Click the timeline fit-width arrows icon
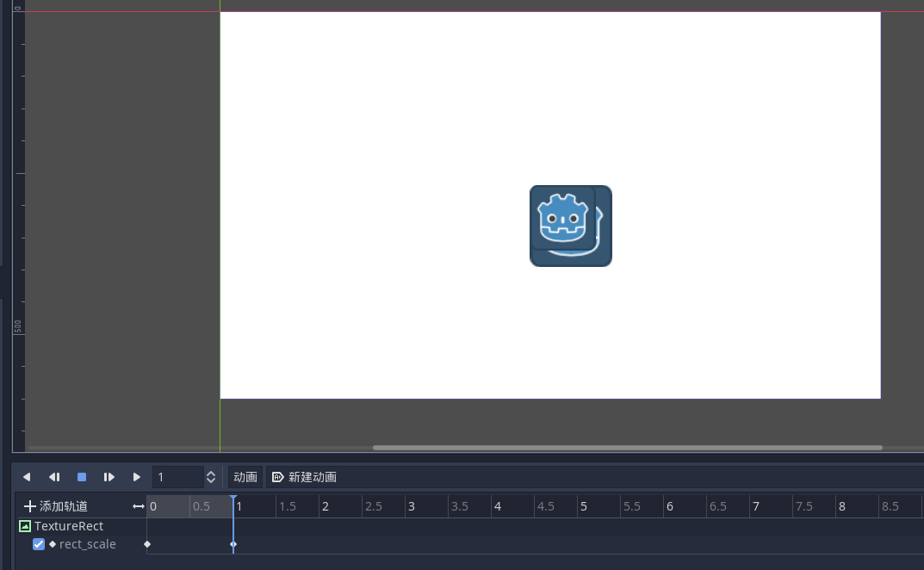Screen dimensions: 924x570 (139, 506)
